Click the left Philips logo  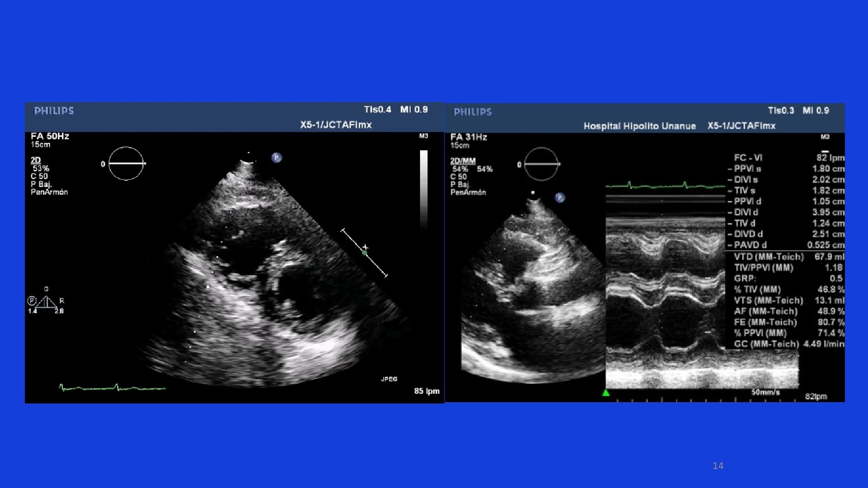[x=54, y=111]
